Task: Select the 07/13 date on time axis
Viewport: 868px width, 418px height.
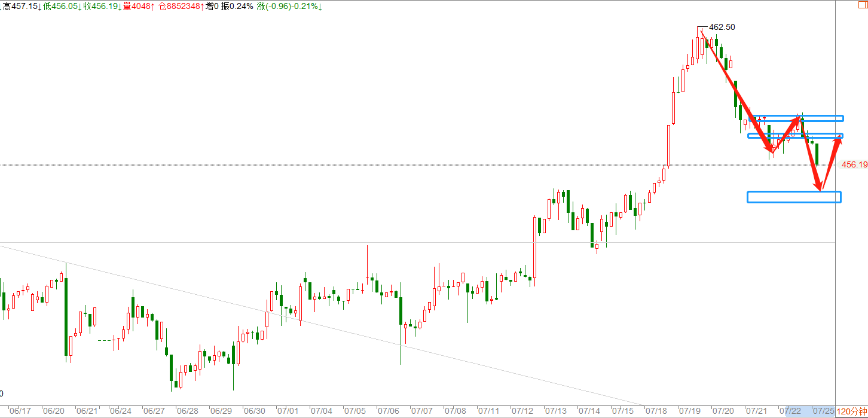Action: pyautogui.click(x=557, y=411)
